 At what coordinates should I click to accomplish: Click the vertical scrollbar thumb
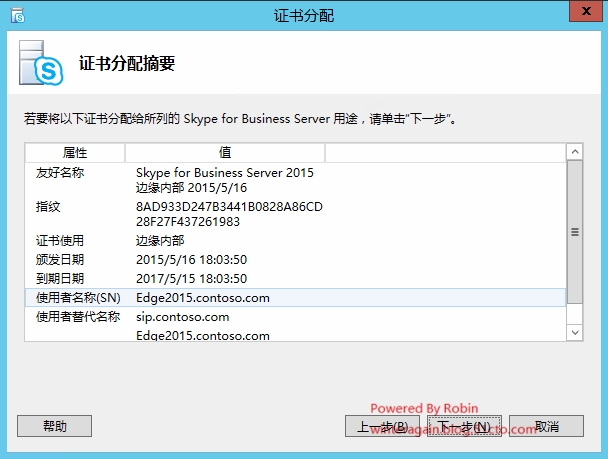click(x=575, y=232)
